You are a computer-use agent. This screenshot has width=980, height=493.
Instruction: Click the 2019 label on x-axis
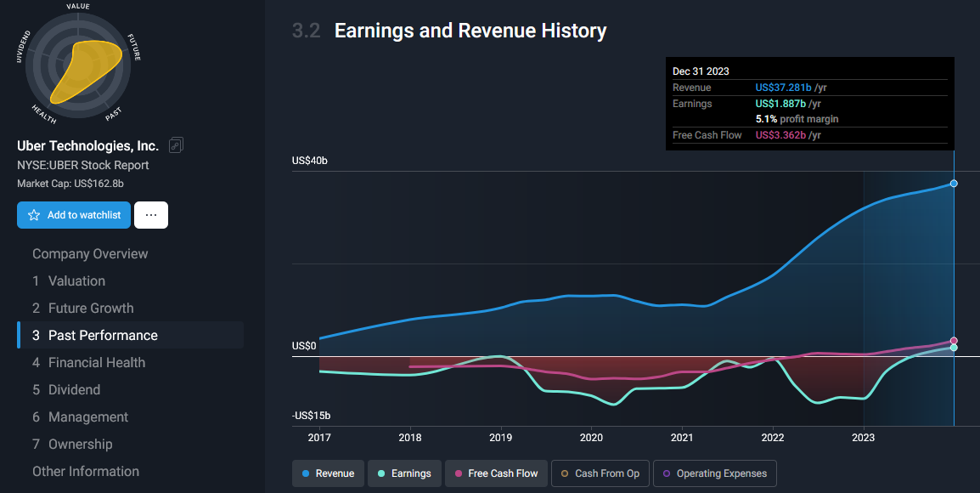click(501, 437)
